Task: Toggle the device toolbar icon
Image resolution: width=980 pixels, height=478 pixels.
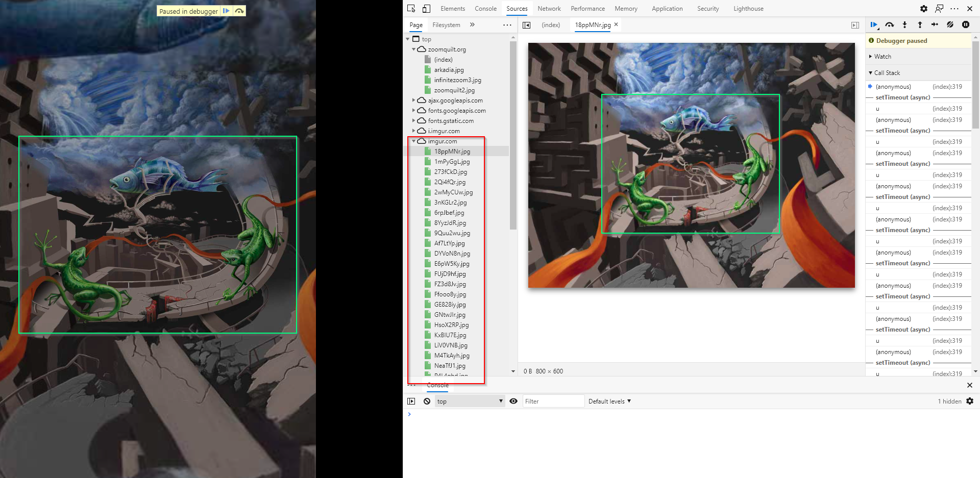Action: tap(426, 9)
